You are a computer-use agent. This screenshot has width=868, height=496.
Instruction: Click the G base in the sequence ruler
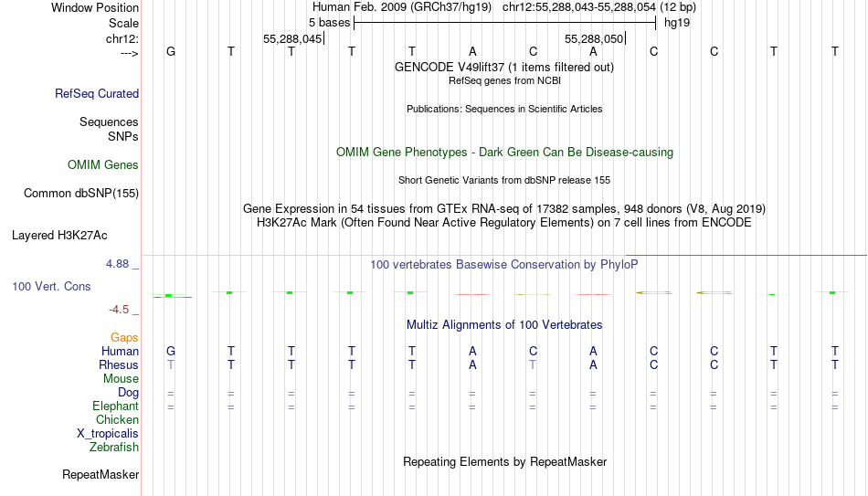pos(171,51)
